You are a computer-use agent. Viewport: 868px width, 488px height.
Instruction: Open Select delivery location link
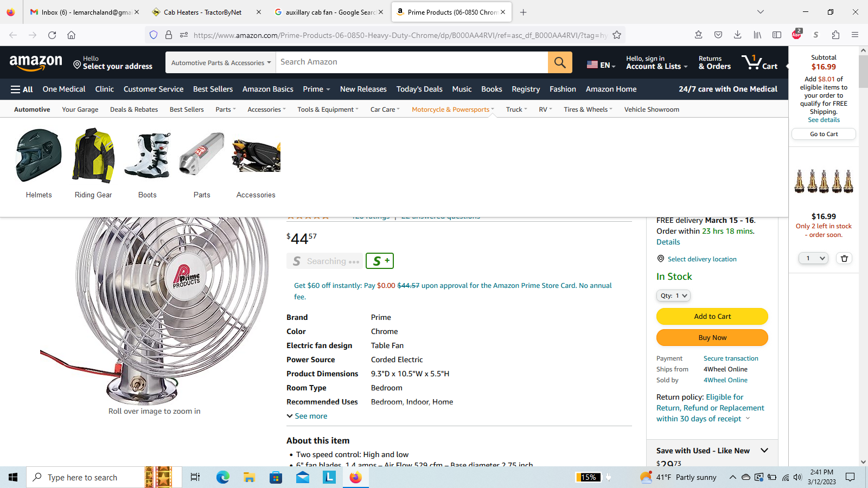tap(701, 259)
